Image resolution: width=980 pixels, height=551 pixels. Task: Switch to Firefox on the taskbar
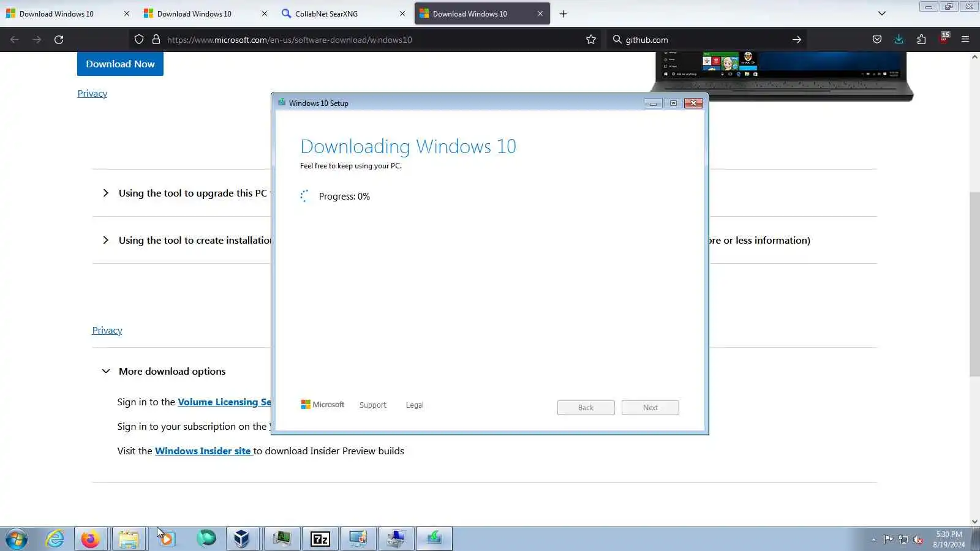click(x=91, y=539)
